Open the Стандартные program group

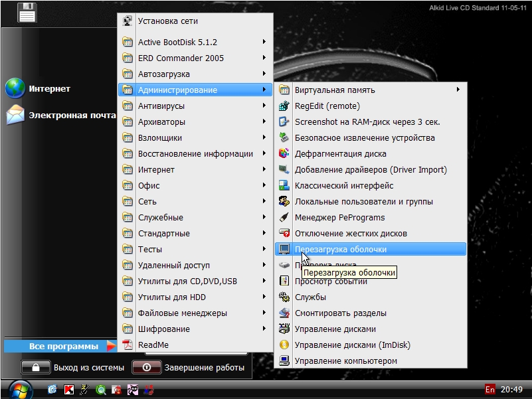[195, 234]
